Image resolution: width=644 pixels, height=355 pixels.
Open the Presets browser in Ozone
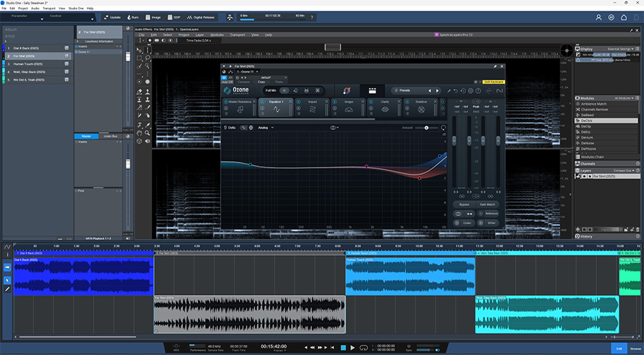(405, 91)
